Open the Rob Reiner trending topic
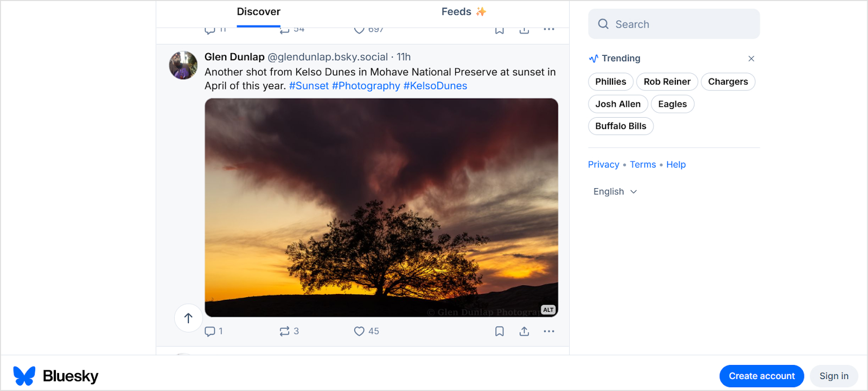 [667, 82]
